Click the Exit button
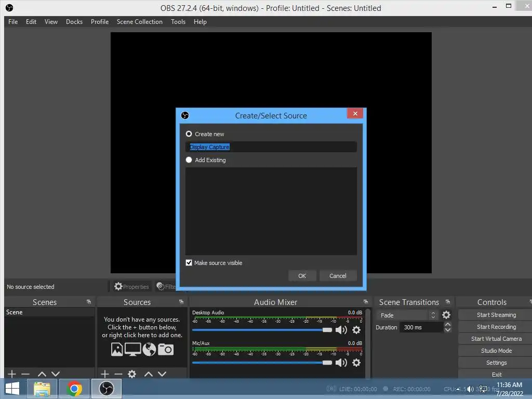 click(x=496, y=374)
